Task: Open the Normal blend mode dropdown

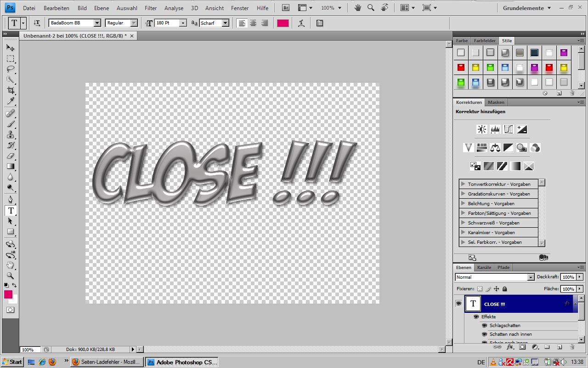Action: click(531, 277)
